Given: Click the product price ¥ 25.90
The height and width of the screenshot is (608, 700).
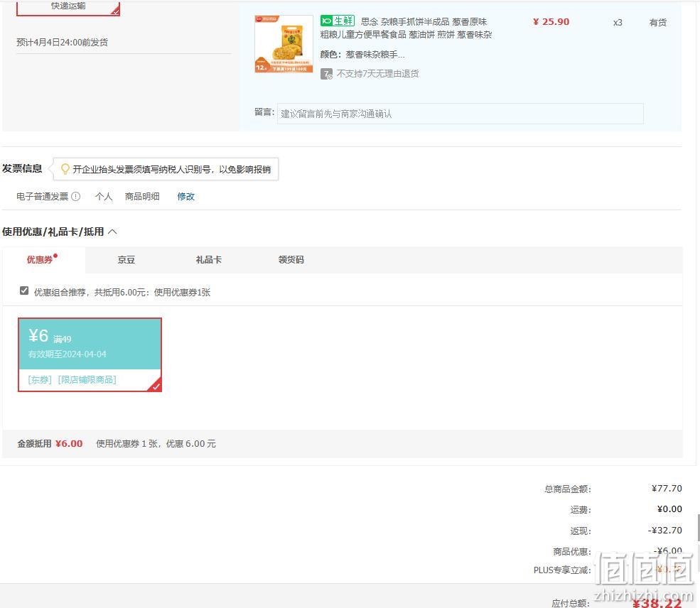Looking at the screenshot, I should click(551, 22).
